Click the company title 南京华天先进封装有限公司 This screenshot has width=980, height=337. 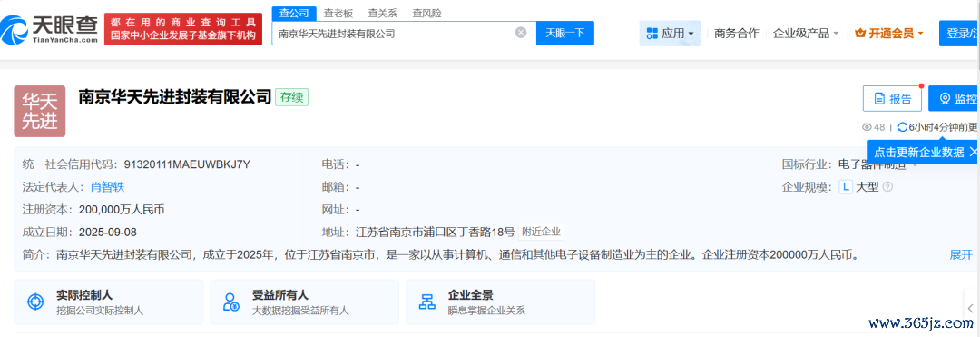[x=175, y=97]
